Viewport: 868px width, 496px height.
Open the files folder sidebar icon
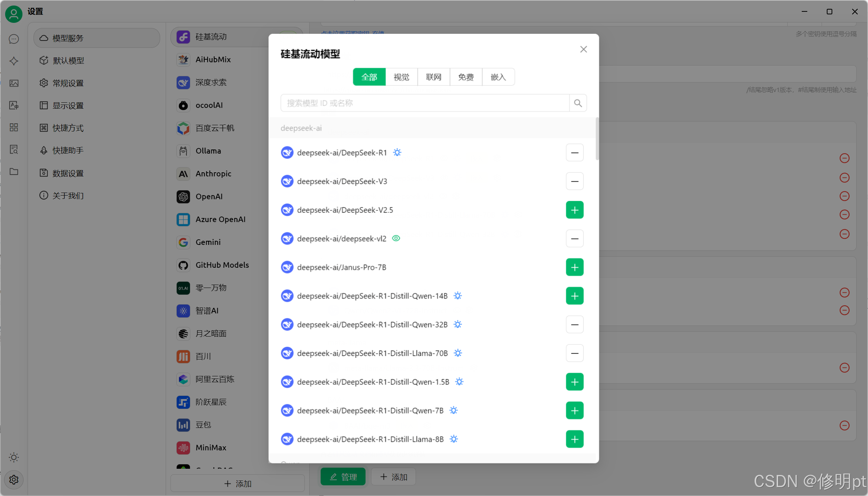[14, 172]
